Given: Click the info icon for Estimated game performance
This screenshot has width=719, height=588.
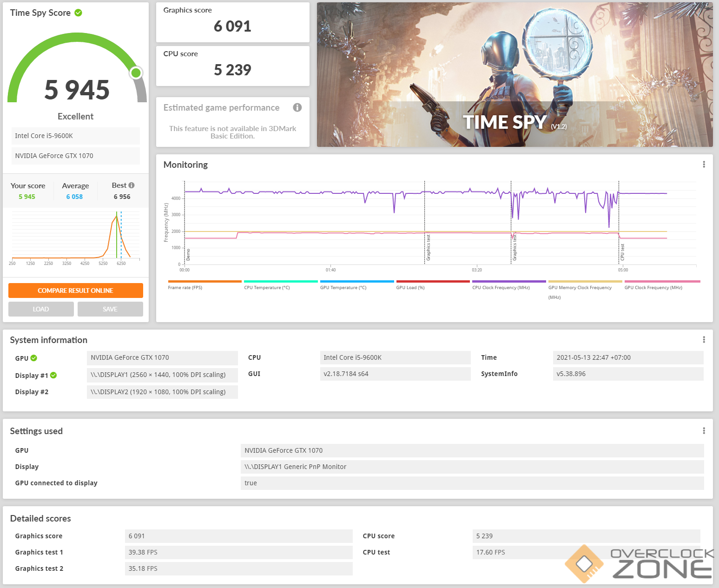Looking at the screenshot, I should click(x=297, y=107).
